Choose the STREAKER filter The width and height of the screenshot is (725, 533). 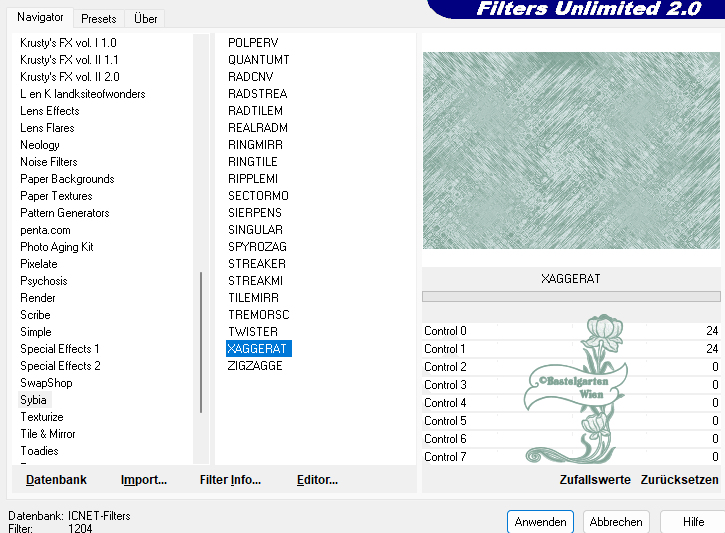point(257,264)
